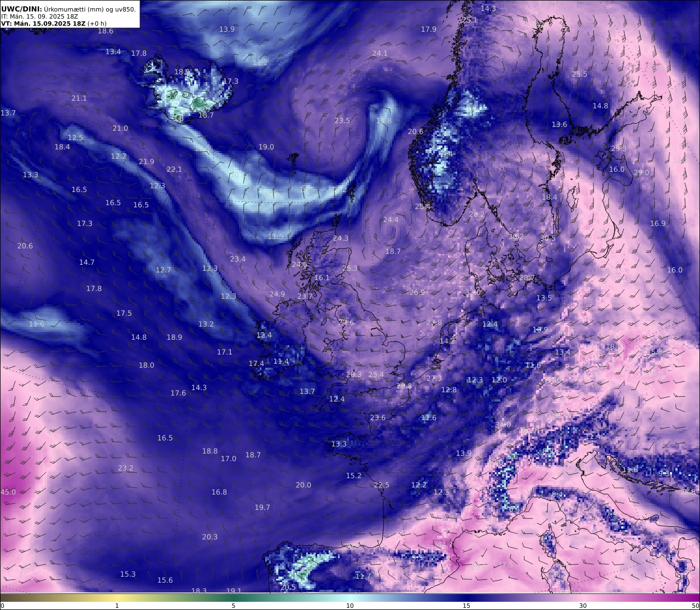Select the 16.8 value label
700x610 pixels.
219,492
